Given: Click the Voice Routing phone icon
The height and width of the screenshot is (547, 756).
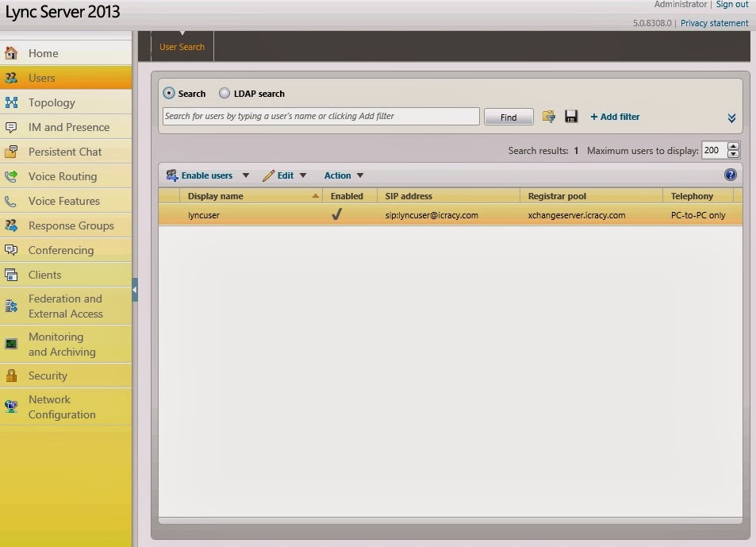Looking at the screenshot, I should click(11, 176).
